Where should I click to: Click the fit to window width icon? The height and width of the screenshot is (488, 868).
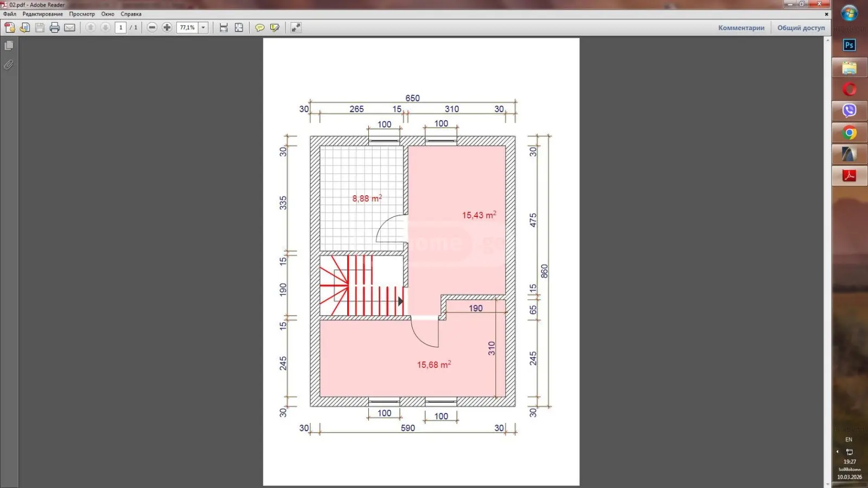tap(224, 28)
